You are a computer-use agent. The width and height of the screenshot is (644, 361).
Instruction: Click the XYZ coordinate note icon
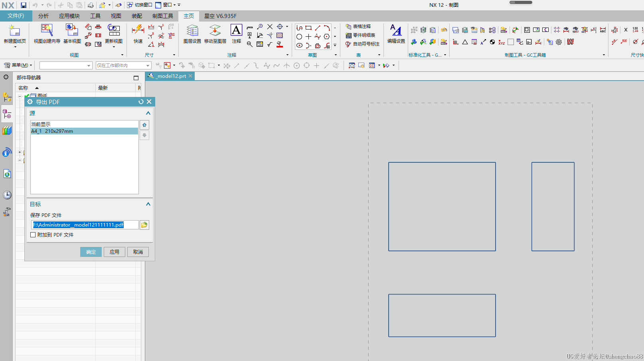click(x=502, y=42)
